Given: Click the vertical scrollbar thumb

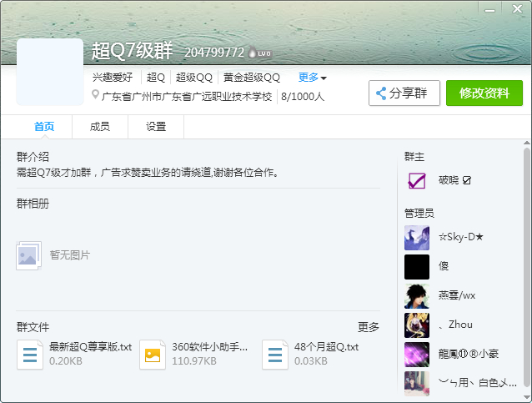Looking at the screenshot, I should click(x=526, y=268).
